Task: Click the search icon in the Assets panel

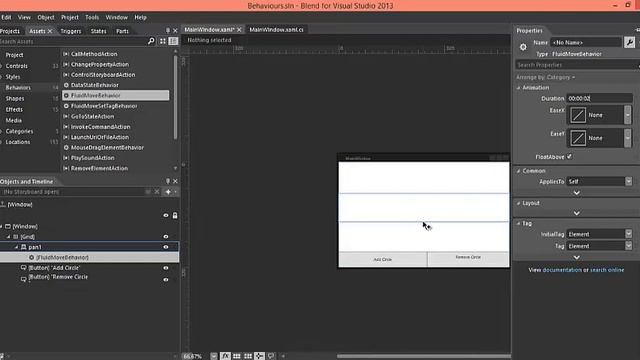Action: pyautogui.click(x=151, y=41)
